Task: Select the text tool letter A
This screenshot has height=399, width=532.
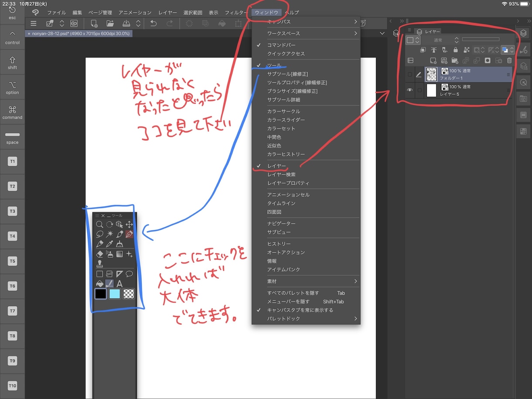Action: click(119, 284)
